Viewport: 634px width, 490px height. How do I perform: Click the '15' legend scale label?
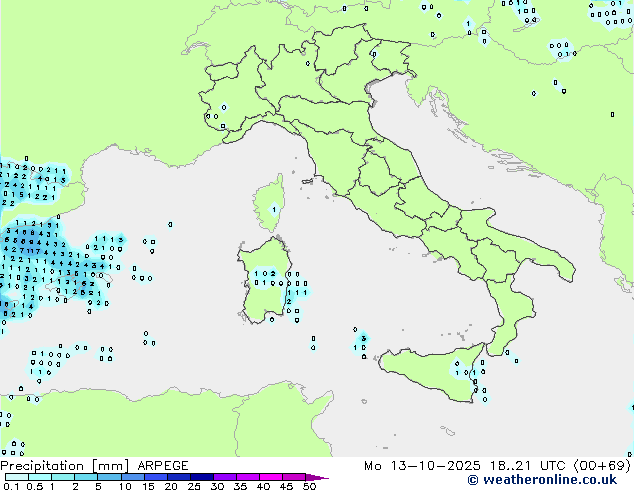pos(148,486)
